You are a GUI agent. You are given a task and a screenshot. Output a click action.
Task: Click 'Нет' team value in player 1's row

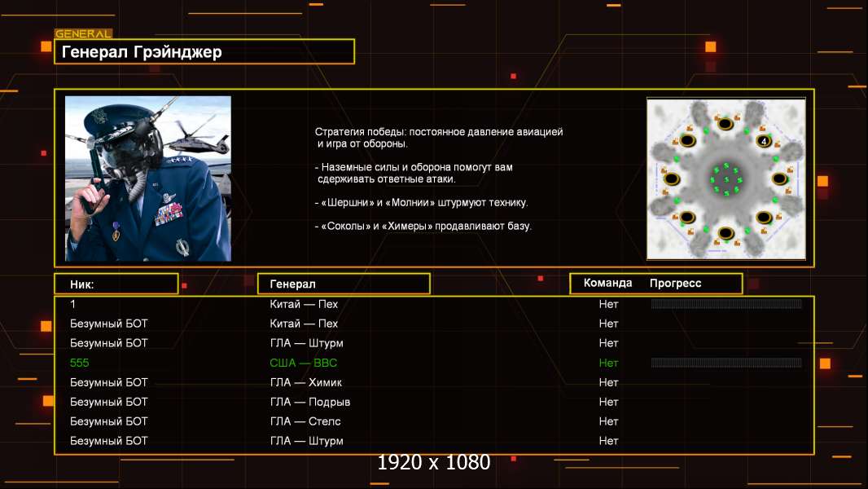pyautogui.click(x=608, y=304)
